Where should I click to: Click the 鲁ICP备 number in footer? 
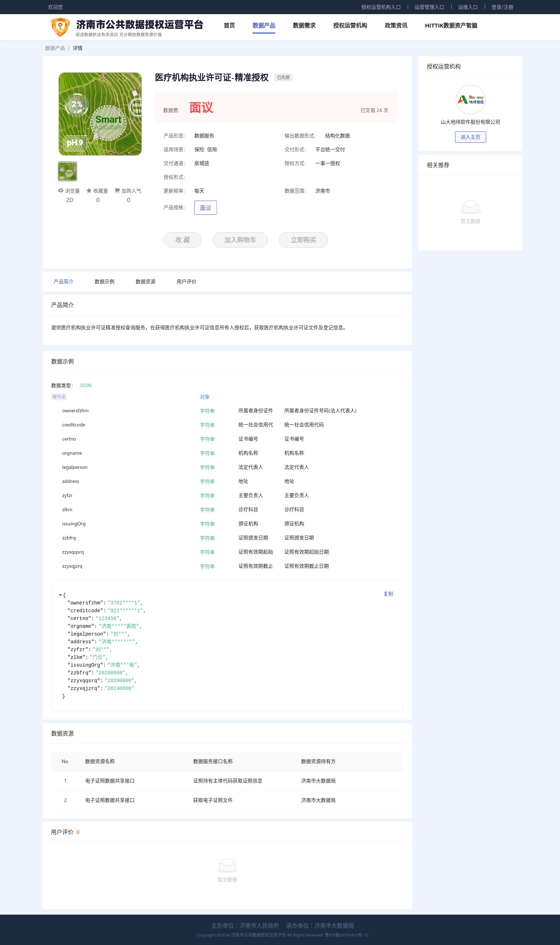point(346,935)
